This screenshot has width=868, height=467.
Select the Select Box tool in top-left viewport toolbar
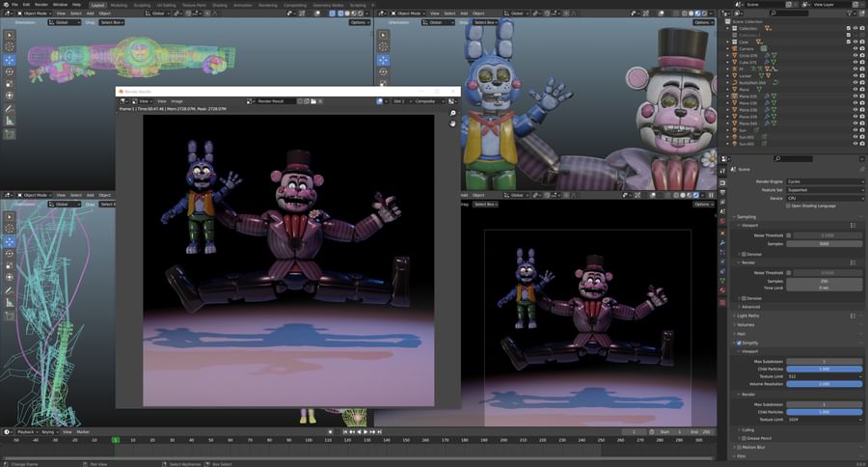click(x=10, y=35)
